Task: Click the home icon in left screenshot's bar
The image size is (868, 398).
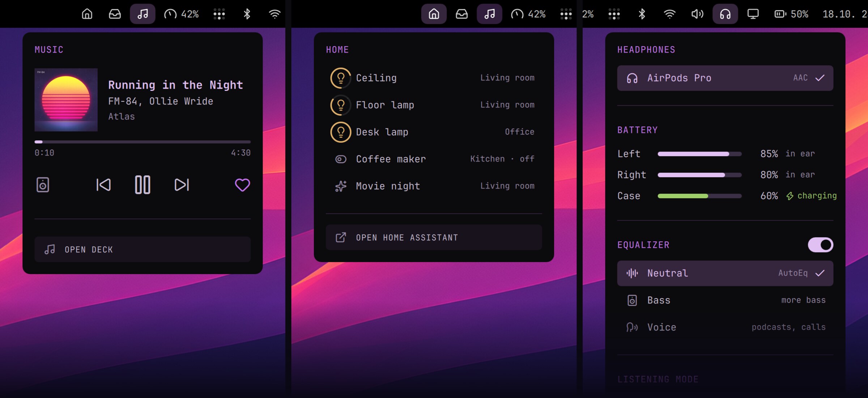Action: pyautogui.click(x=87, y=14)
